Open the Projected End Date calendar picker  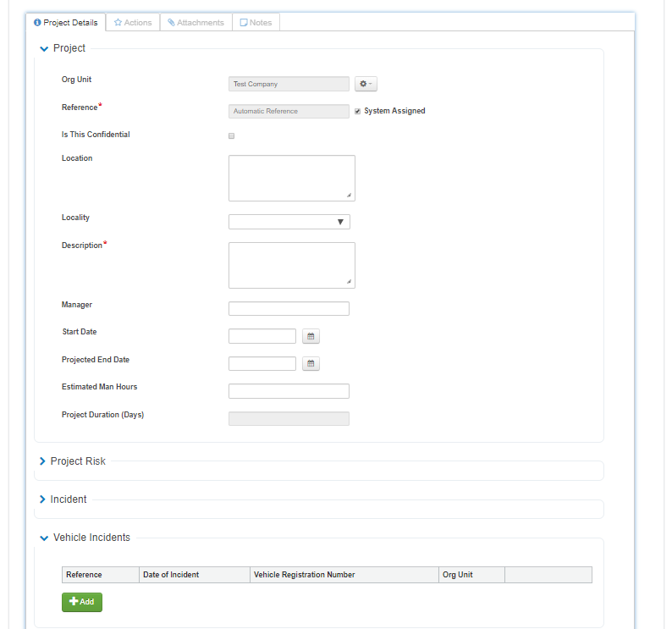pos(311,363)
